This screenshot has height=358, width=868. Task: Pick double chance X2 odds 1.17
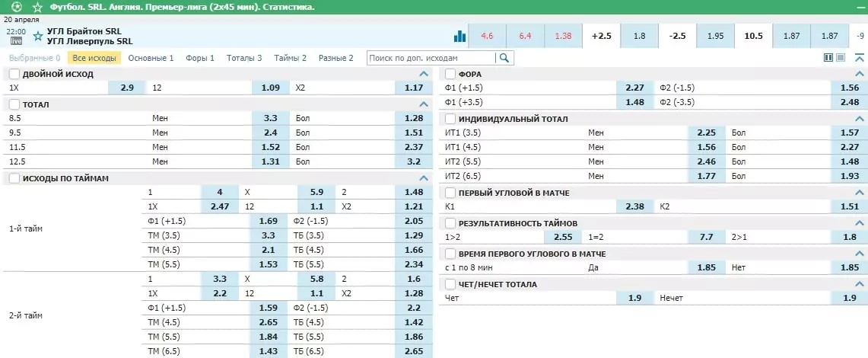pyautogui.click(x=414, y=88)
